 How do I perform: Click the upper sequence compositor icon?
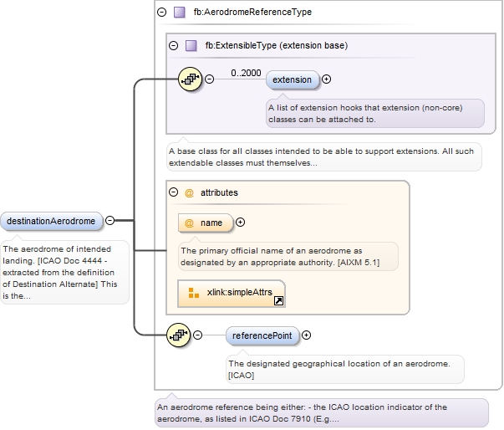coord(191,79)
